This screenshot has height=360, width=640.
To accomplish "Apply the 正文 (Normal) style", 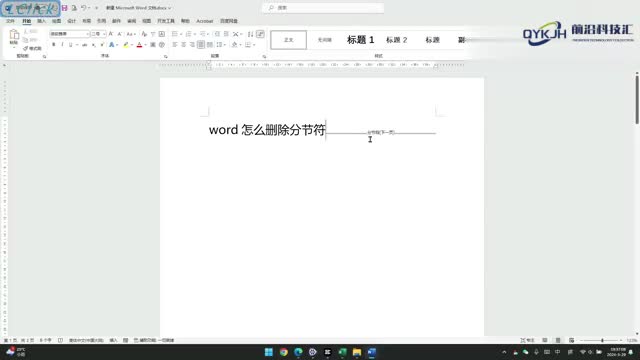I will pyautogui.click(x=289, y=40).
